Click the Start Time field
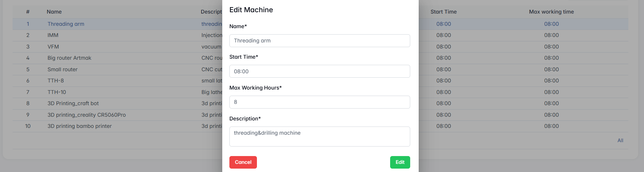644x172 pixels. (319, 71)
